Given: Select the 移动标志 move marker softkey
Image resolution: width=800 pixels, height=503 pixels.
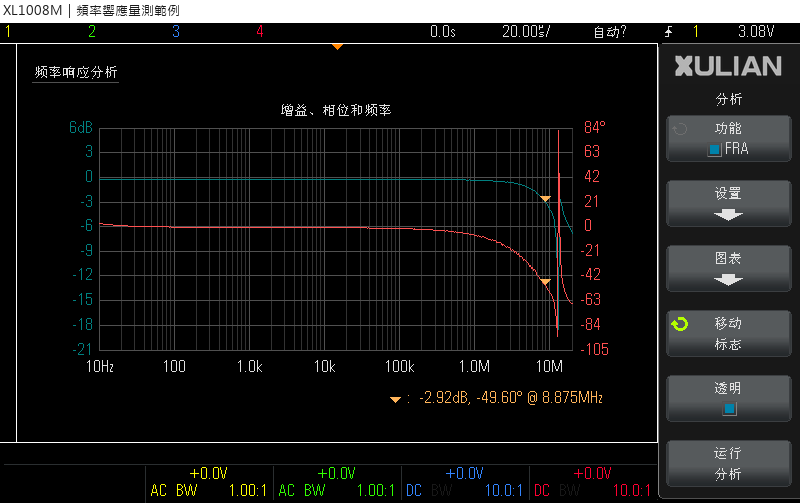Looking at the screenshot, I should [x=729, y=333].
